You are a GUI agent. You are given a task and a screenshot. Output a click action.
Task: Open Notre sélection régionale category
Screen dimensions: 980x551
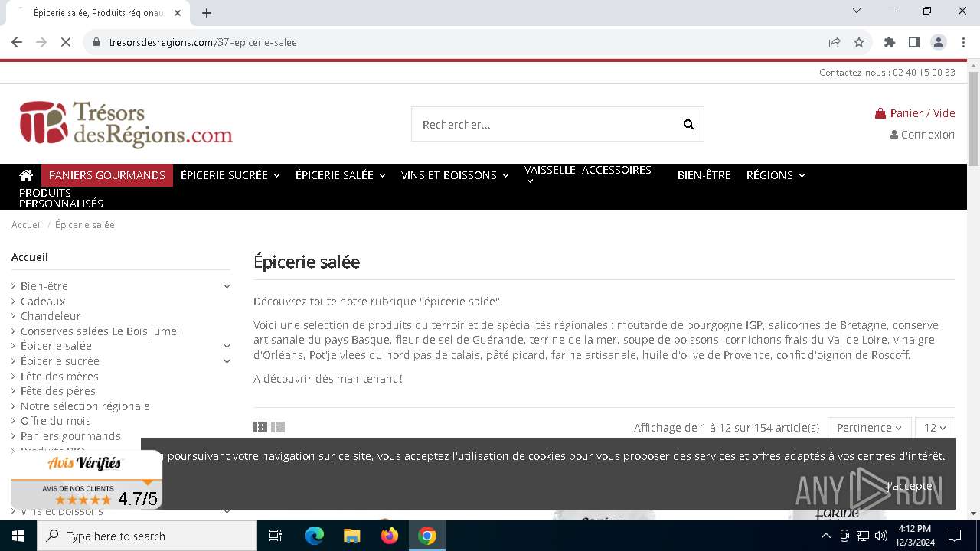click(x=85, y=406)
